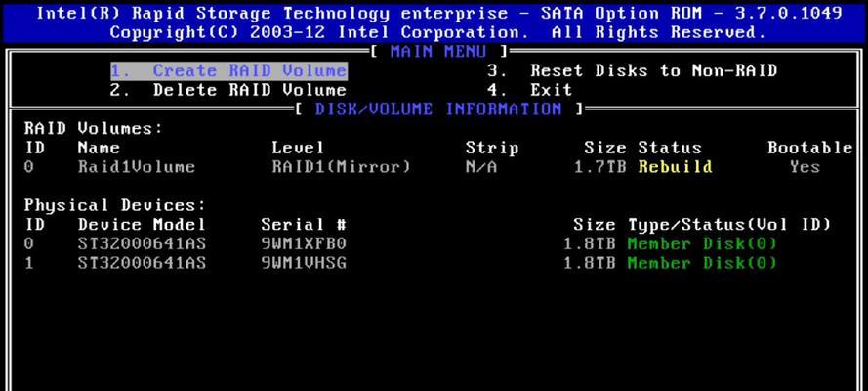Click serial number 9WM1VHSG
The image size is (868, 391).
(304, 263)
